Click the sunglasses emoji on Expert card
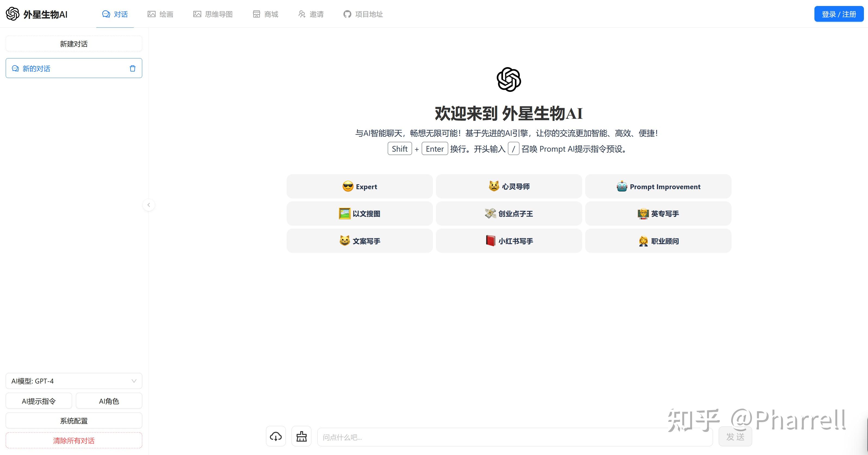 348,186
